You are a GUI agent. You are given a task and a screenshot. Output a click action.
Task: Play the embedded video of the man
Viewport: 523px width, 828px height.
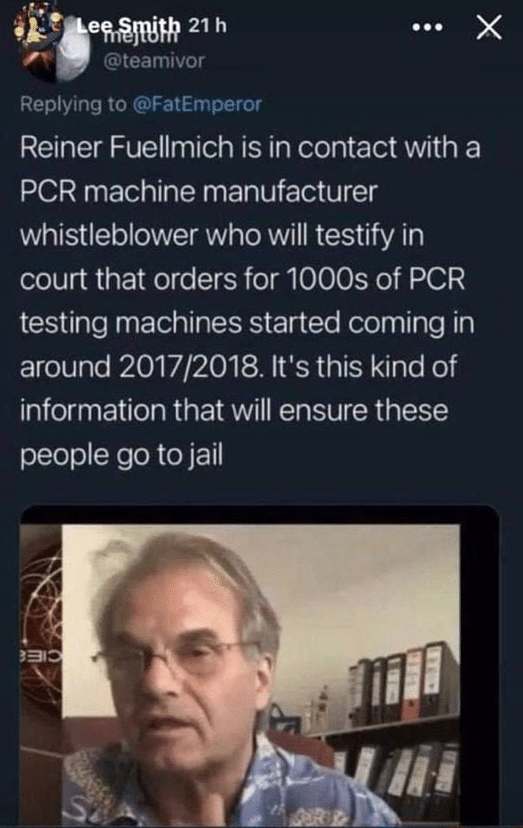coord(259,666)
